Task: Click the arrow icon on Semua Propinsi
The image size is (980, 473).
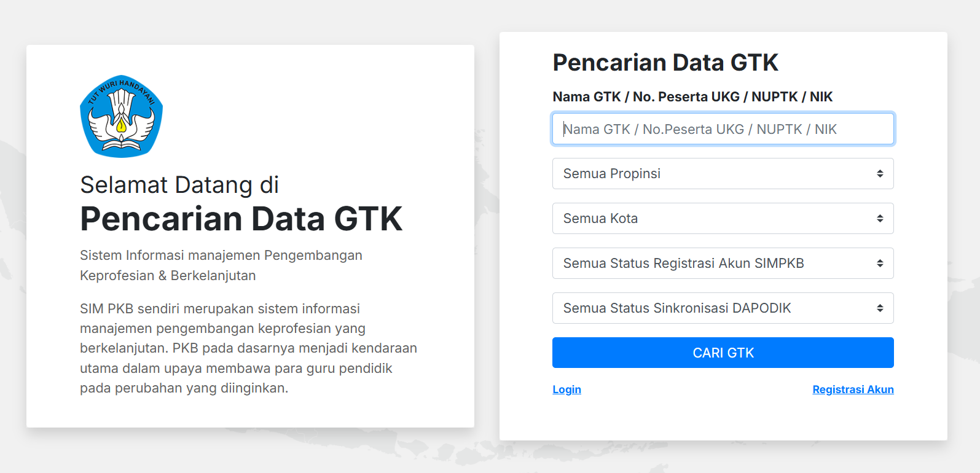Action: click(x=880, y=174)
